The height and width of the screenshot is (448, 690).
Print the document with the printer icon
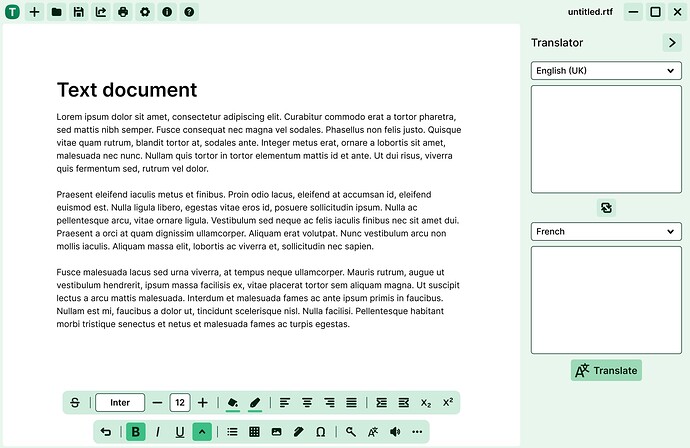123,12
